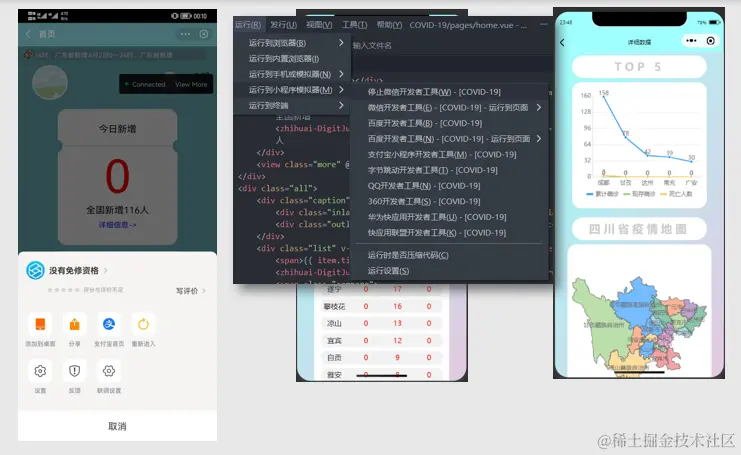Screen dimensions: 741x455
Task: Tap the 添加到桌面 orange icon
Action: [40, 324]
